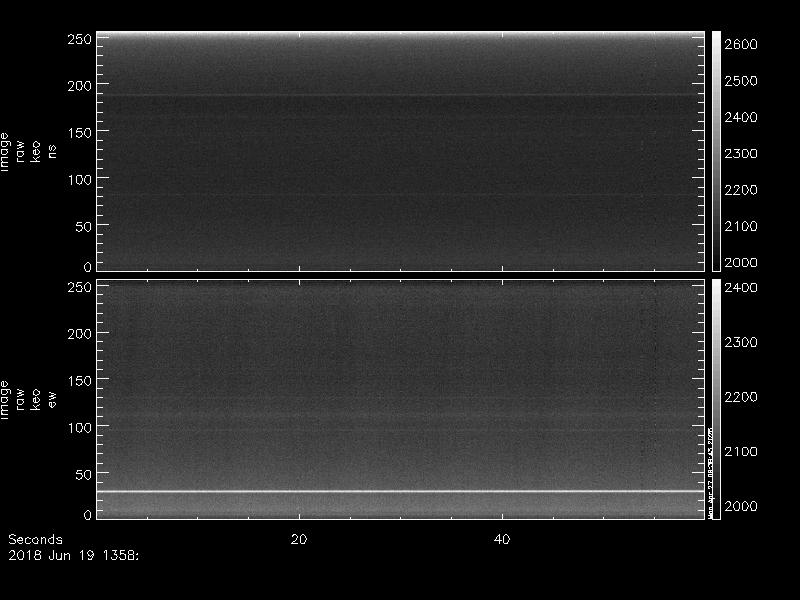Click the '200' tick label of the ns panel

click(x=80, y=86)
